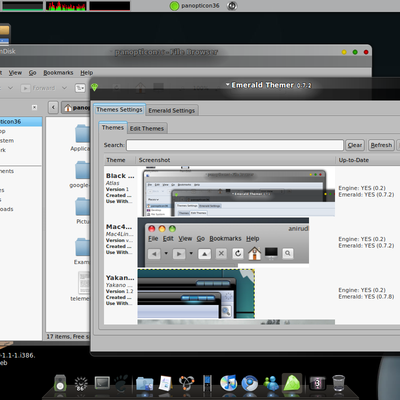The height and width of the screenshot is (400, 400).
Task: Open Bookmarks menu in File Browser
Action: (x=58, y=73)
